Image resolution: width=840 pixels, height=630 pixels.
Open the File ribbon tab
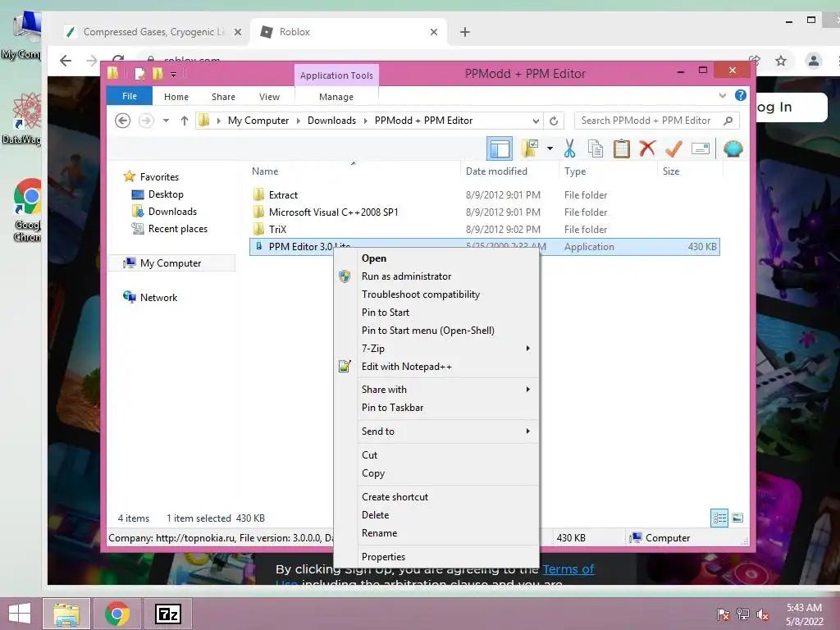tap(130, 96)
